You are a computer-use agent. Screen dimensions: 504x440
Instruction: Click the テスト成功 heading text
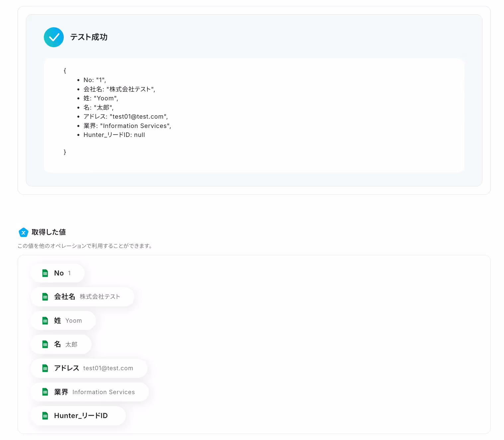tap(89, 37)
